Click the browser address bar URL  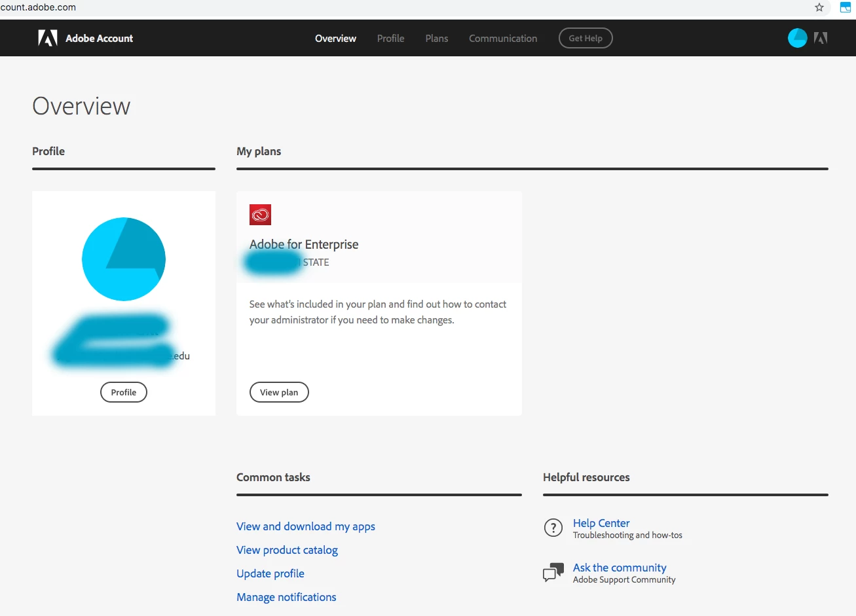point(38,7)
